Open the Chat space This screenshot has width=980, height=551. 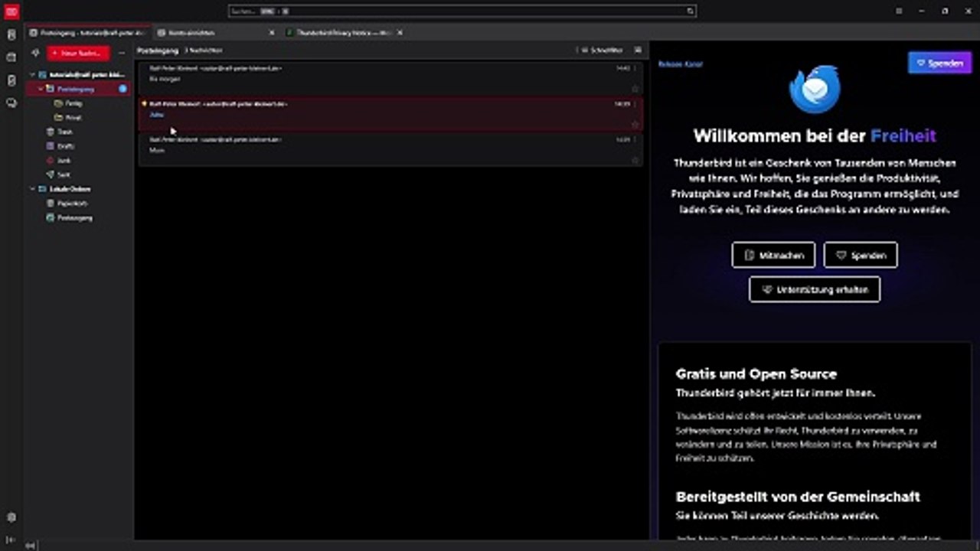coord(11,103)
